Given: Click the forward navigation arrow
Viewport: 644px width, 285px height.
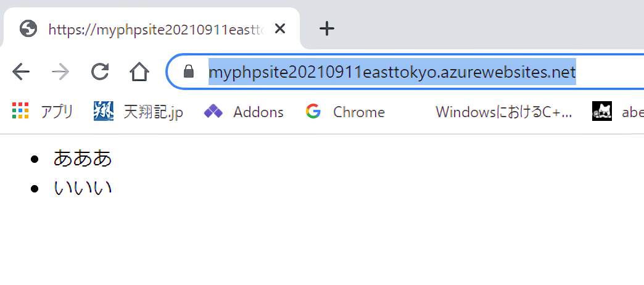Looking at the screenshot, I should pos(60,72).
